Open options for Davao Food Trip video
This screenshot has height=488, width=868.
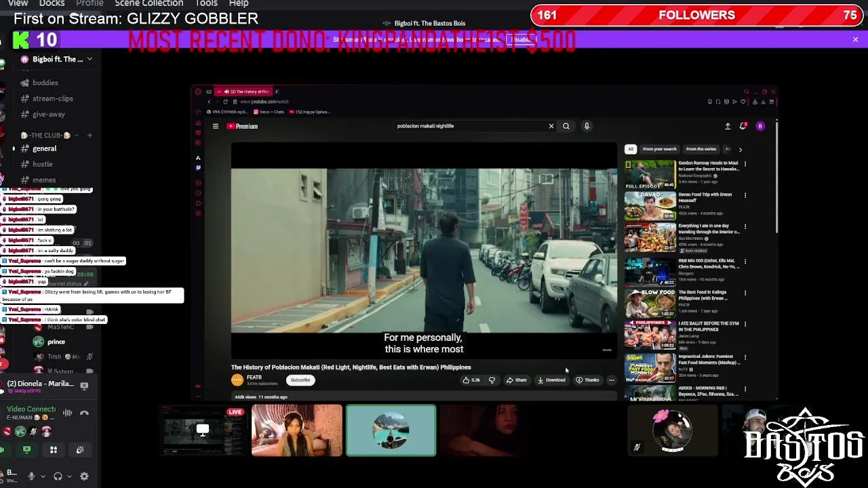pos(745,195)
